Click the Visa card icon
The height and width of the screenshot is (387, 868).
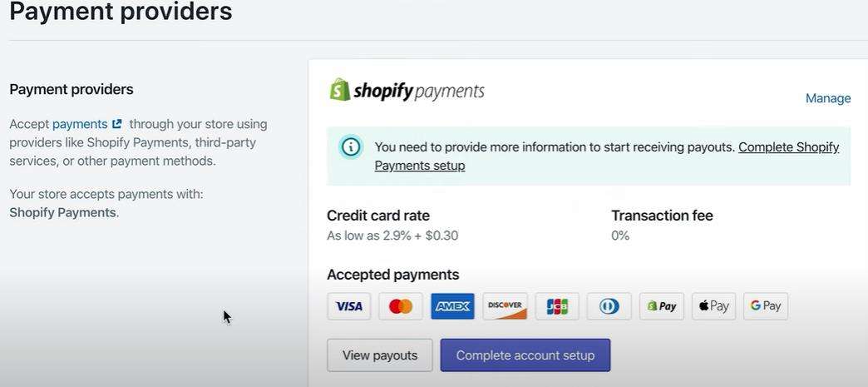coord(349,306)
